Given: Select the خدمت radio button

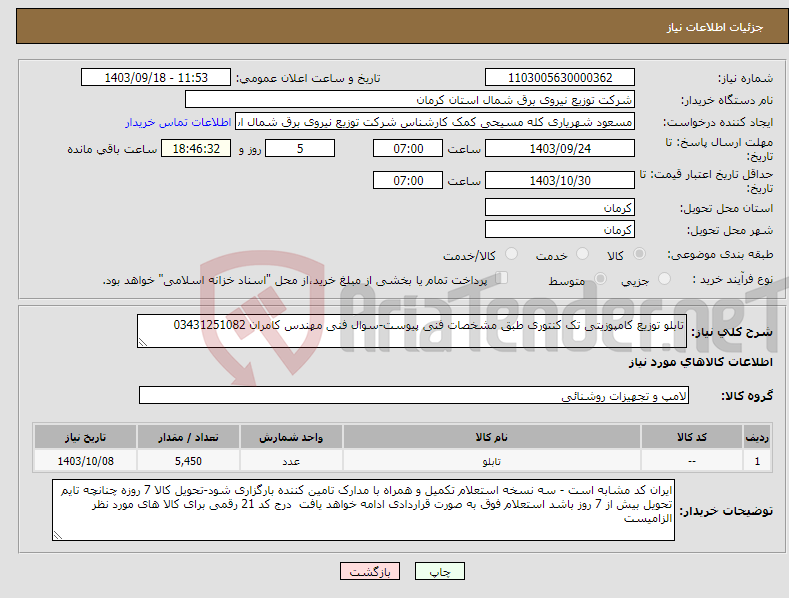Looking at the screenshot, I should (582, 254).
